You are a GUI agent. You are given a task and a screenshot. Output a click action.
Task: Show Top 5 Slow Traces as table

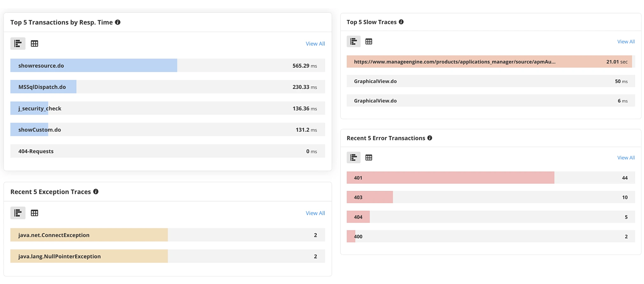pyautogui.click(x=369, y=41)
